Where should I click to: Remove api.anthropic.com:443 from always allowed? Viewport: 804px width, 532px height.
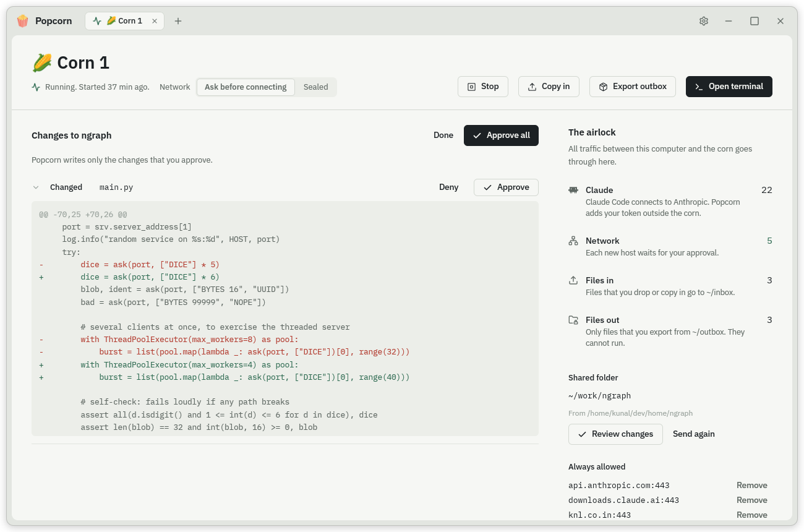point(752,486)
